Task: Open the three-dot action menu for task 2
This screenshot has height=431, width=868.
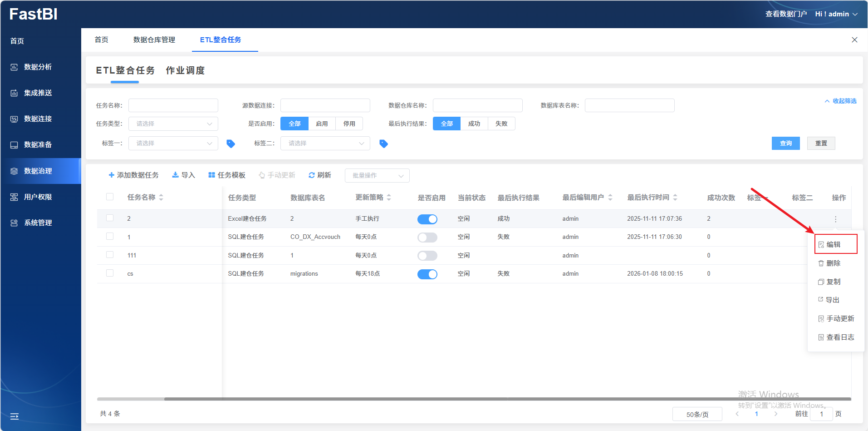Action: point(835,219)
